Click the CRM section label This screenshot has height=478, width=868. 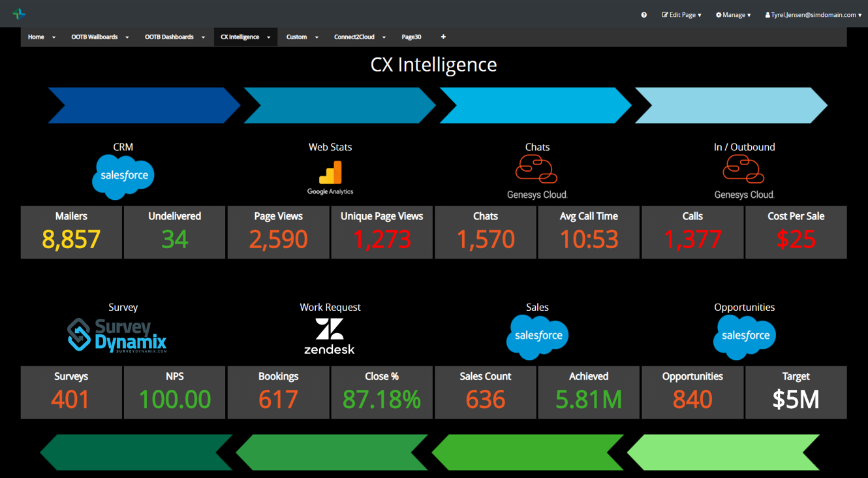tap(123, 148)
